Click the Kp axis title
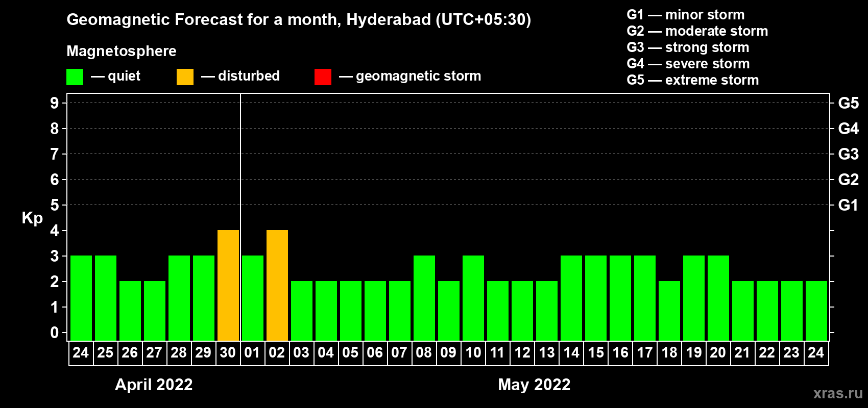Screen dimensions: 868x408 pos(32,218)
